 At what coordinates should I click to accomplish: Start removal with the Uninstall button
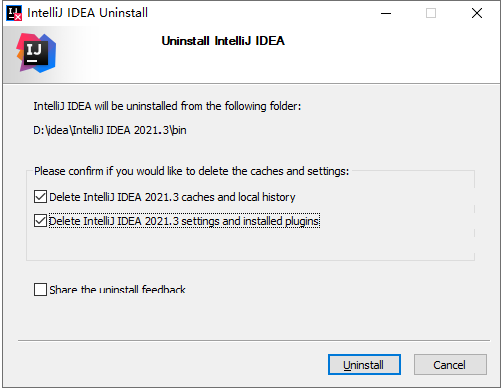tap(364, 365)
